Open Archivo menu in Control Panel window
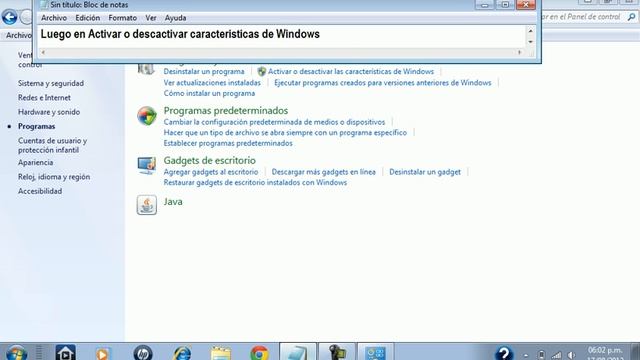The image size is (640, 360). 18,36
